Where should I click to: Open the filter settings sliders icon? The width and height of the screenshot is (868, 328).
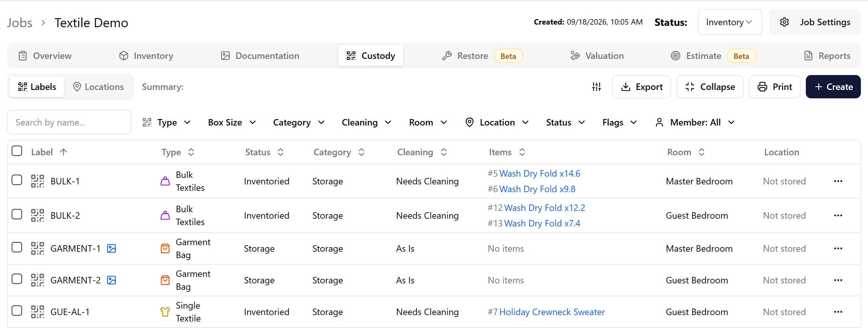point(596,87)
